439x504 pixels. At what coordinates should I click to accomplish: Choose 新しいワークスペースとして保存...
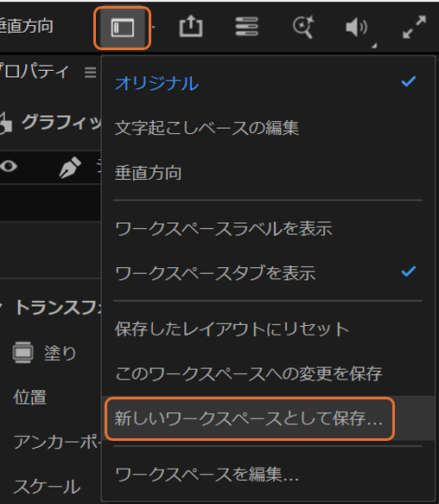250,418
